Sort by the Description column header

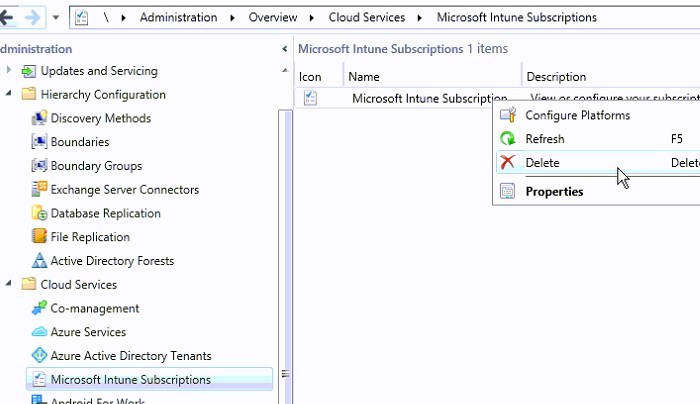(x=611, y=77)
